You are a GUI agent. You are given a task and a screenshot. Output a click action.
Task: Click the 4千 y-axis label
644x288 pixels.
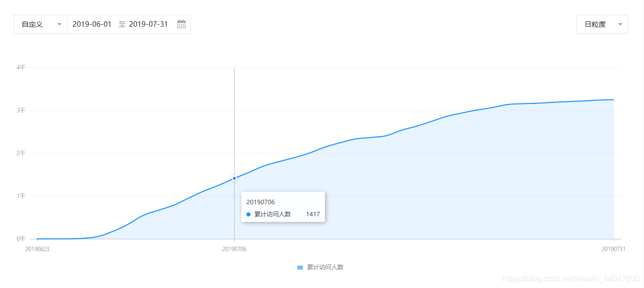click(20, 67)
